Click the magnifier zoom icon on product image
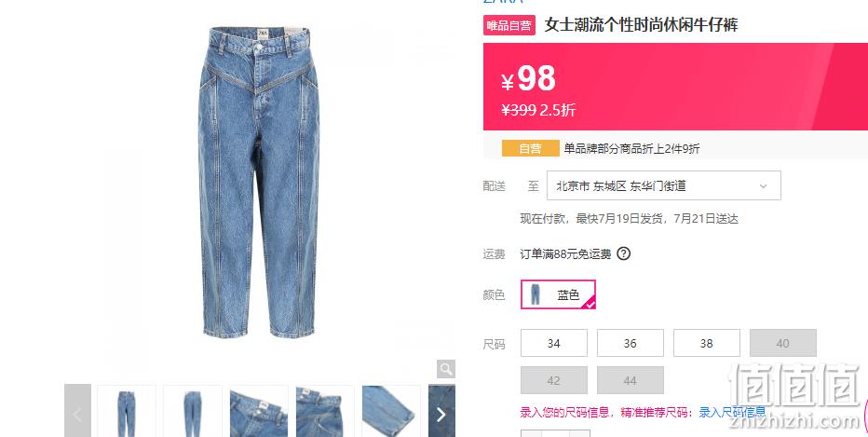This screenshot has width=868, height=437. click(445, 369)
